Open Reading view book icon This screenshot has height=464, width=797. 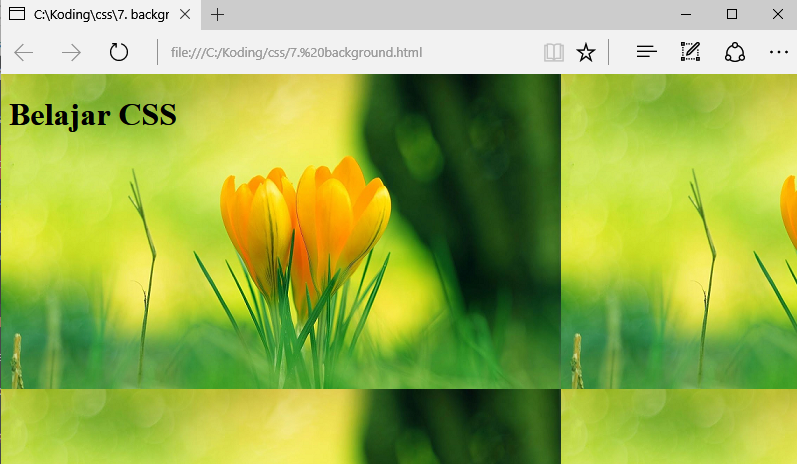pyautogui.click(x=554, y=52)
